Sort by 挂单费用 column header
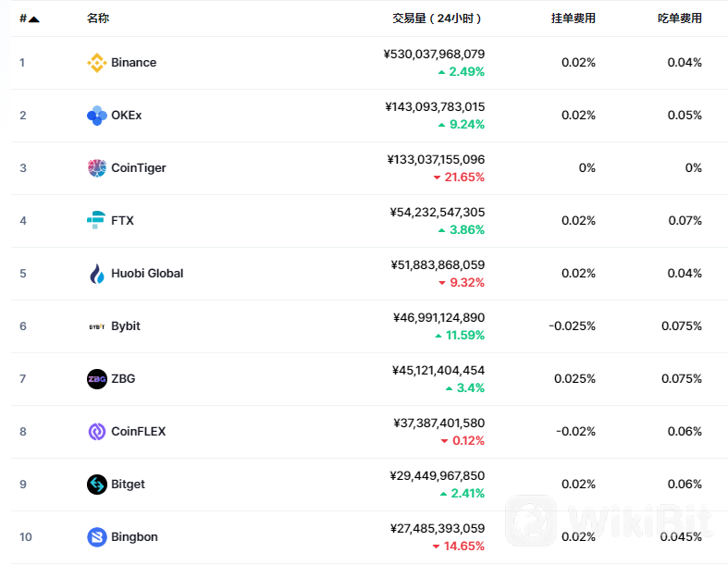This screenshot has height=565, width=728. 573,18
